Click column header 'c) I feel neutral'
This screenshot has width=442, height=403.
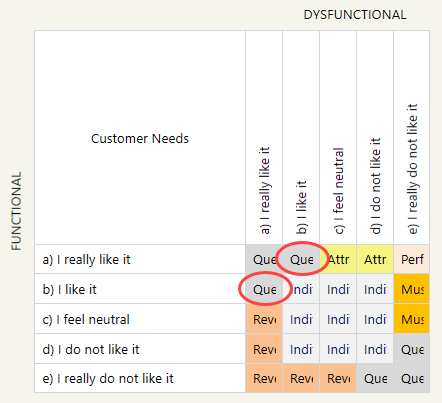tap(338, 190)
